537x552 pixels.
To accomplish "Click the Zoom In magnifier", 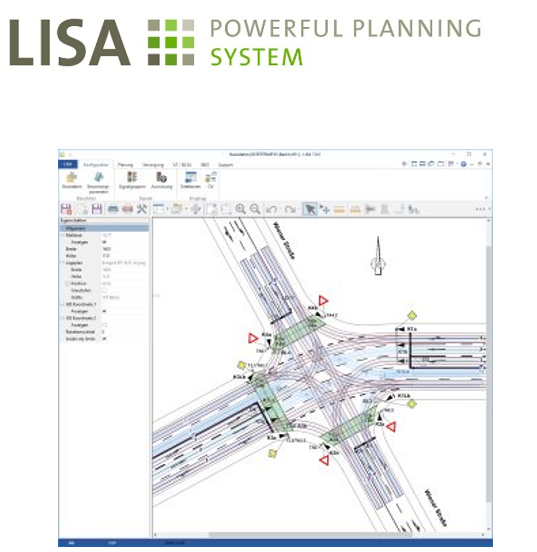I will (x=241, y=209).
